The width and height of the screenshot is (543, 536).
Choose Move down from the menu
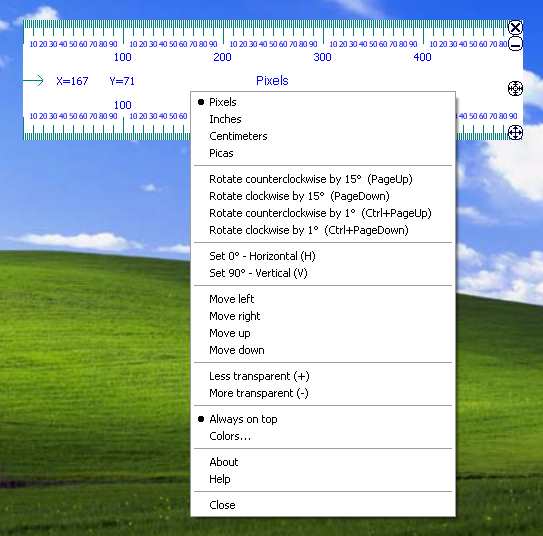pos(323,350)
